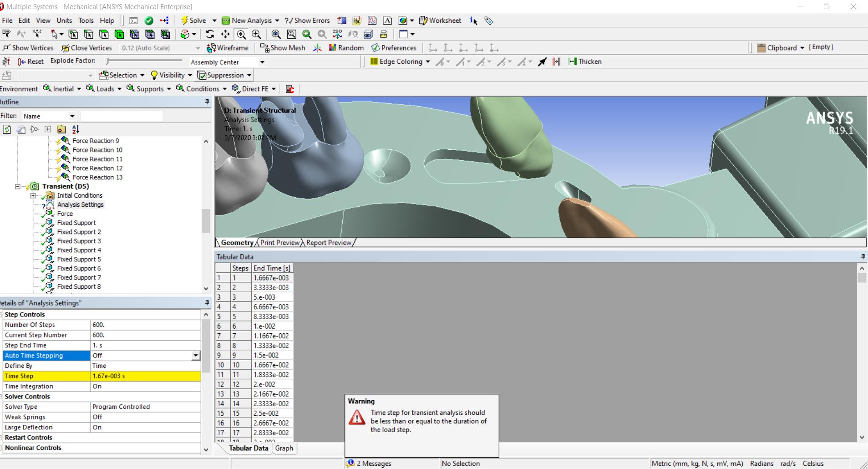Open the File menu
This screenshot has width=868, height=469.
point(7,20)
